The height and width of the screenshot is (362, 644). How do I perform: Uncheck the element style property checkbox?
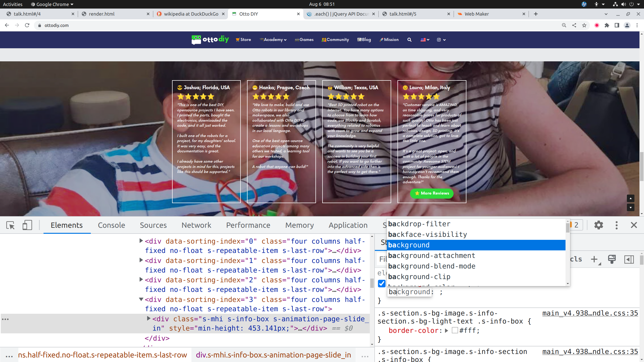[382, 284]
